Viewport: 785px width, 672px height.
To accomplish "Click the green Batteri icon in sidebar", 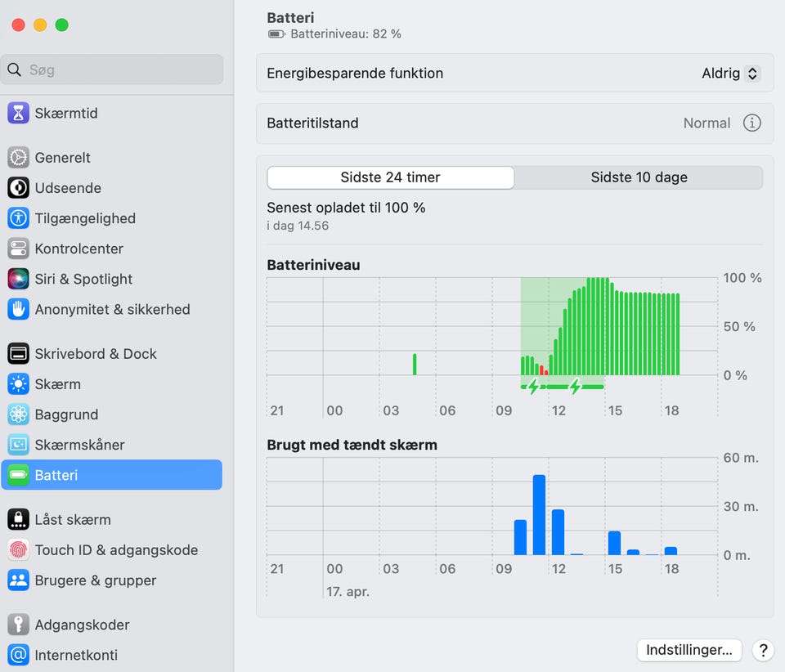I will 19,475.
